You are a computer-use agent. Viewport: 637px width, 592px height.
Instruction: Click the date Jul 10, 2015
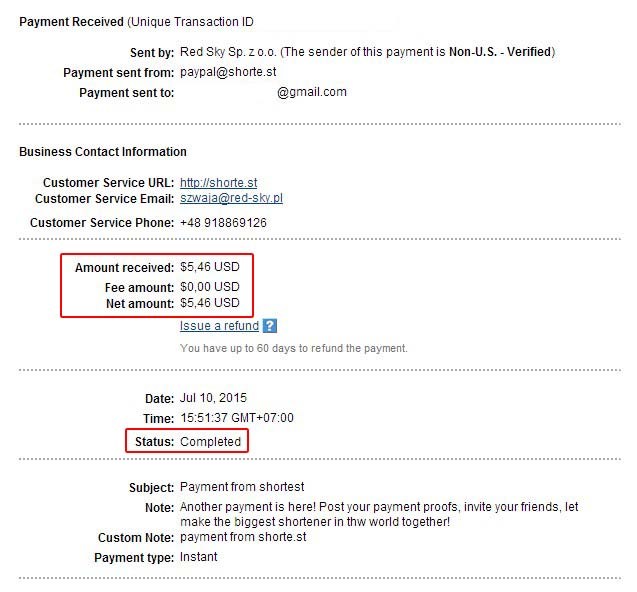point(213,398)
